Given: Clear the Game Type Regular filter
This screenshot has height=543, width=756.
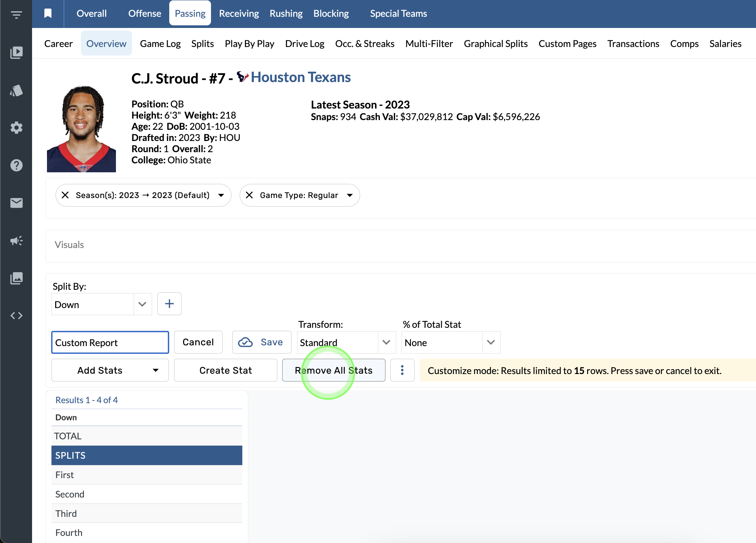Looking at the screenshot, I should tap(249, 195).
